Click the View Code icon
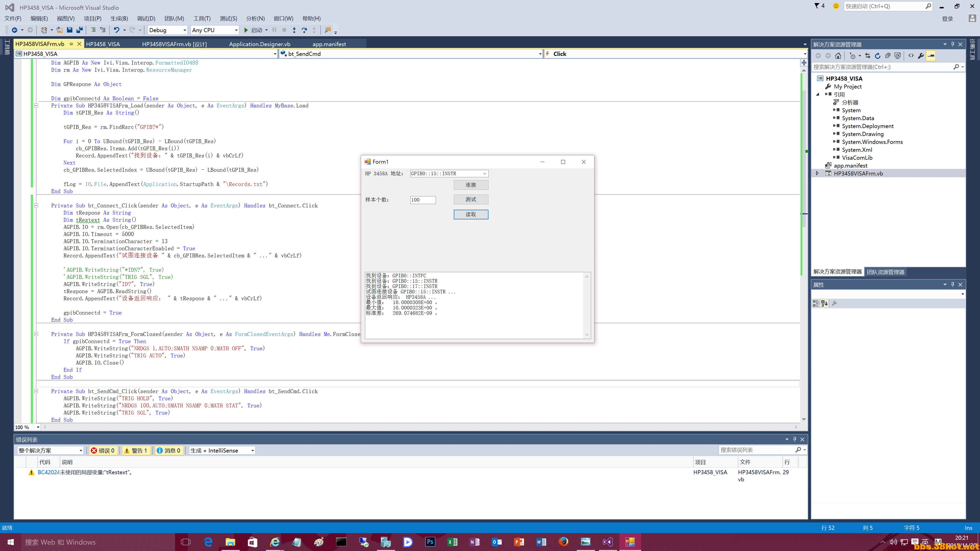 pyautogui.click(x=911, y=56)
